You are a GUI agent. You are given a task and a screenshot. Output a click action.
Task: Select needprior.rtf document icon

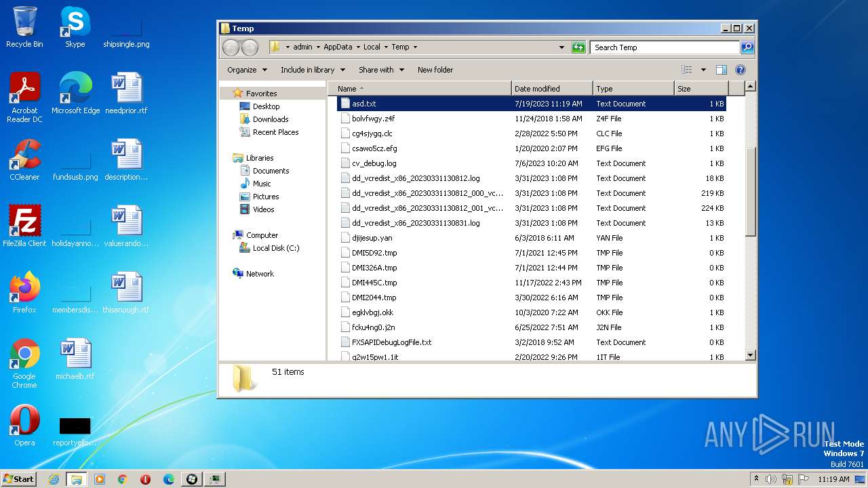[x=126, y=94]
